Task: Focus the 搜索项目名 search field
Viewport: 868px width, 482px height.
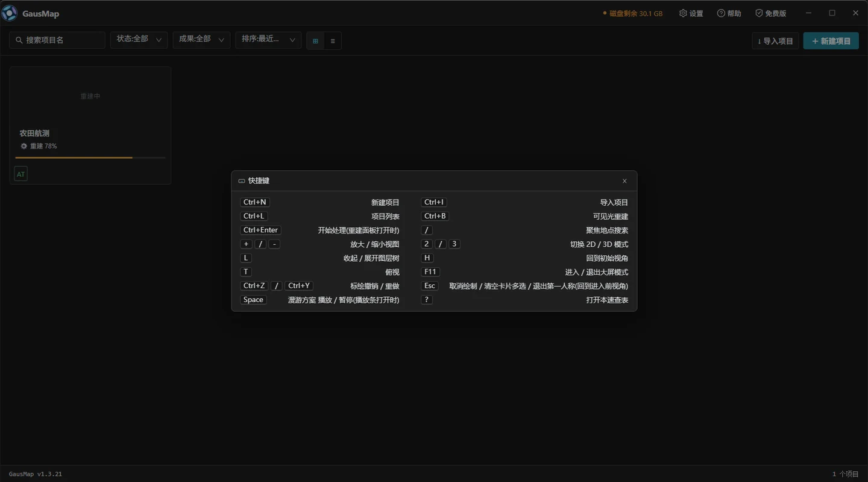Action: (57, 40)
